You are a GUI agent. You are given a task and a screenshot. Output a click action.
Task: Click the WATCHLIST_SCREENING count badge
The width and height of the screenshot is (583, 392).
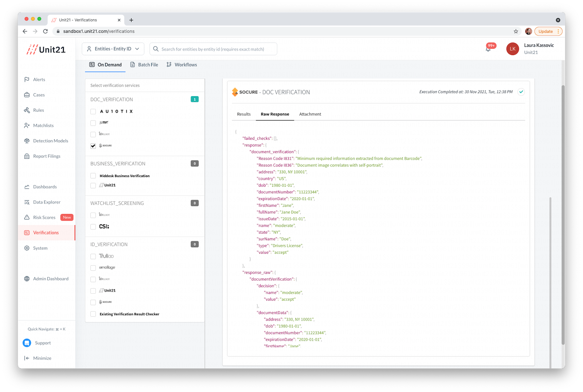click(195, 203)
